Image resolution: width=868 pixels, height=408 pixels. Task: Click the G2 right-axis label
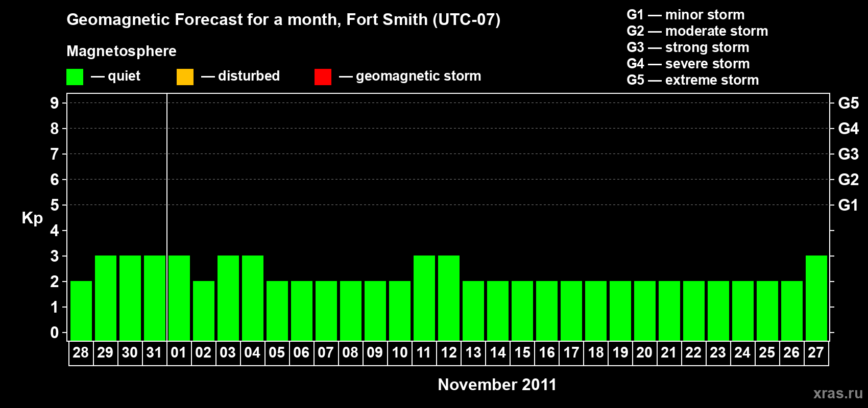(x=849, y=180)
